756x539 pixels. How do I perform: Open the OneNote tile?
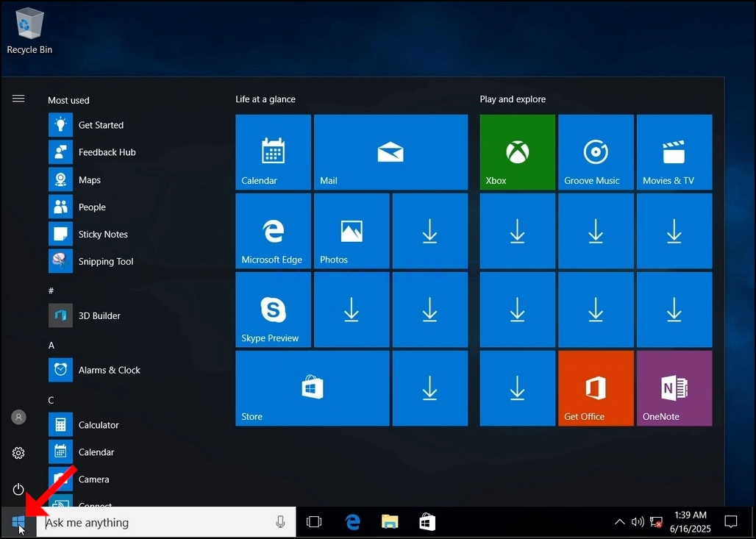[674, 388]
